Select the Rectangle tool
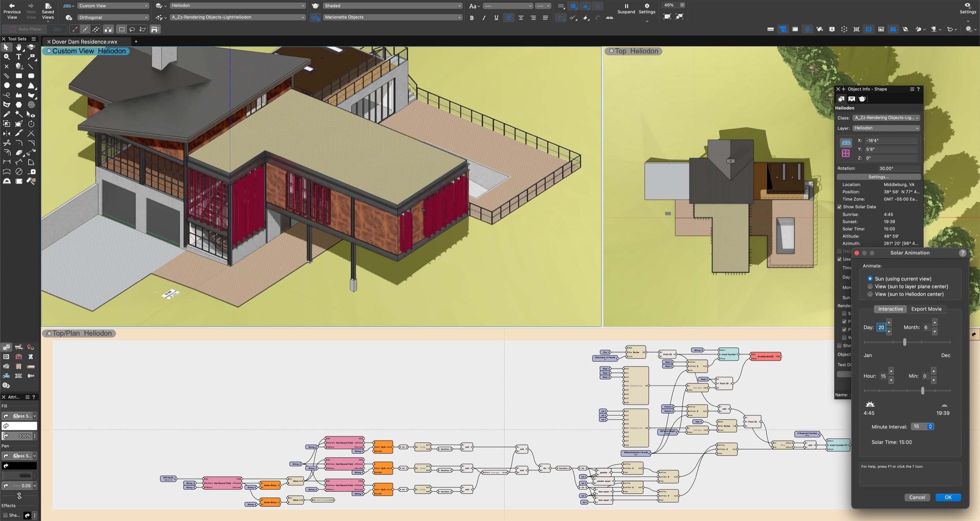 tap(18, 76)
